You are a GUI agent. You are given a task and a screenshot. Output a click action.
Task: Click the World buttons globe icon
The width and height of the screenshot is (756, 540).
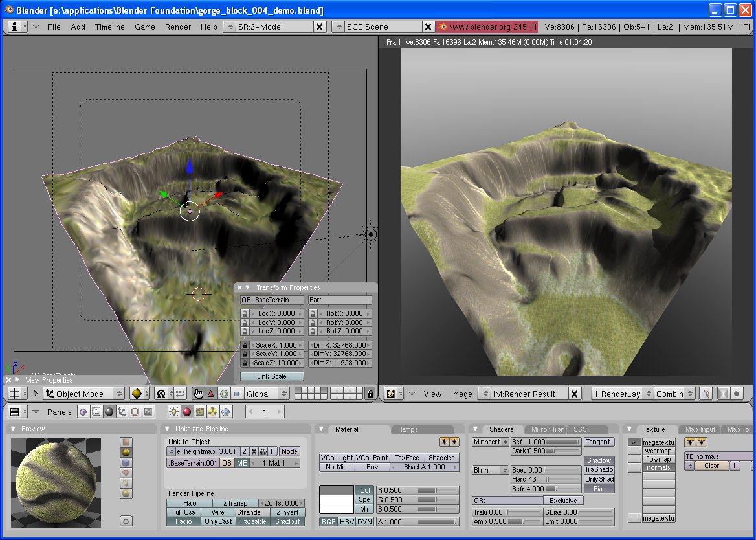click(x=226, y=412)
